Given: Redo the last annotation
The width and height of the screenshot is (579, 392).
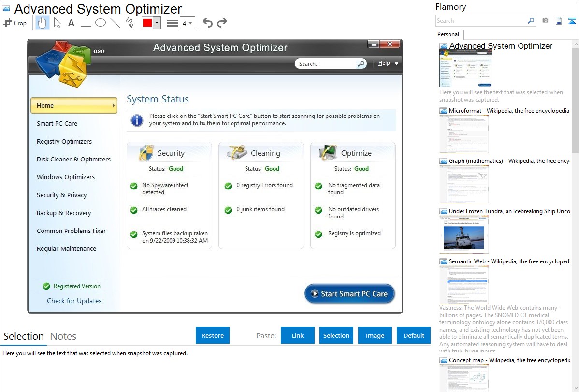Looking at the screenshot, I should click(x=222, y=23).
